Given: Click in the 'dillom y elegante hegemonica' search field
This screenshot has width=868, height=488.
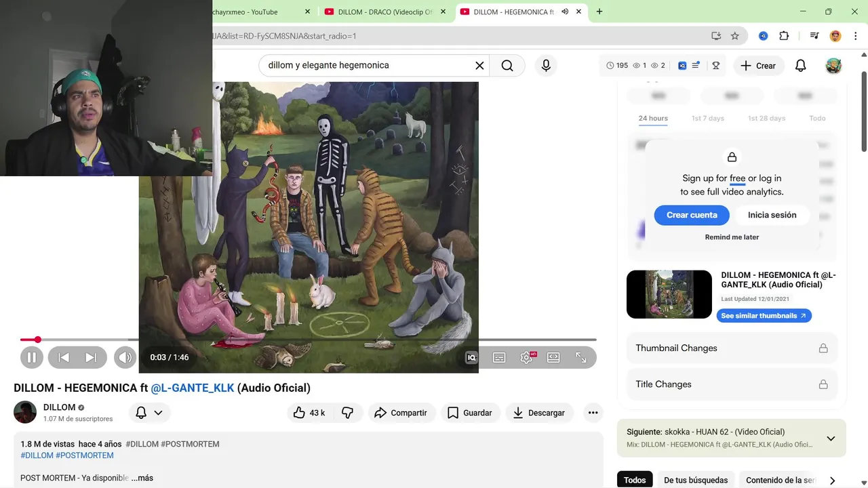Looking at the screenshot, I should pos(366,66).
